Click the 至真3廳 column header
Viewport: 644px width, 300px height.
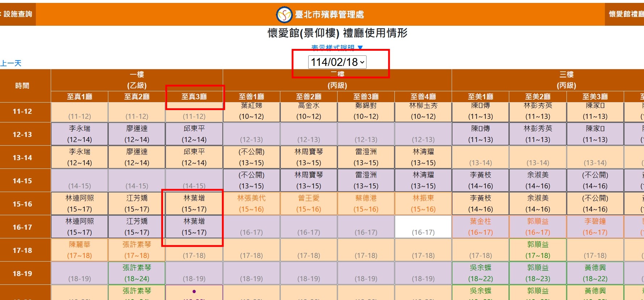pos(194,97)
